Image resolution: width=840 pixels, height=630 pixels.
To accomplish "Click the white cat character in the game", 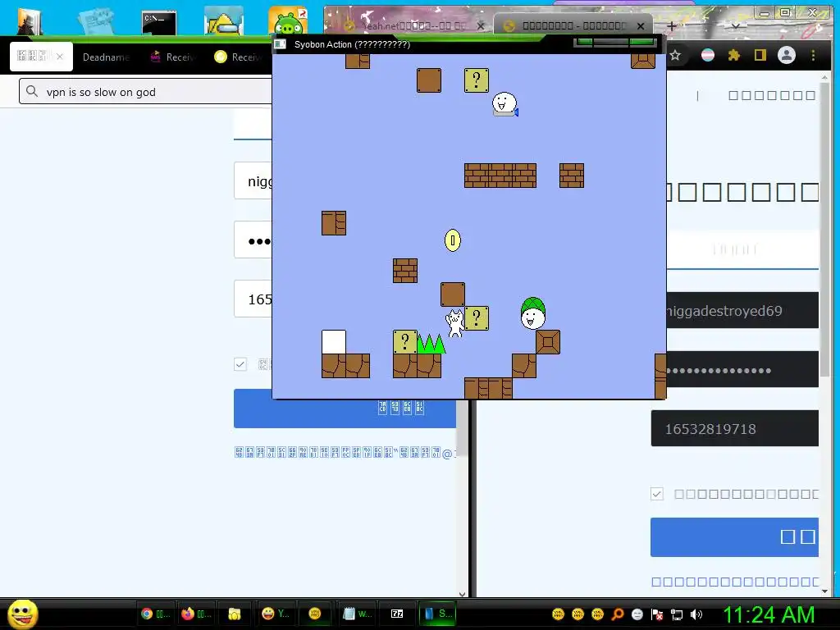I will [454, 323].
